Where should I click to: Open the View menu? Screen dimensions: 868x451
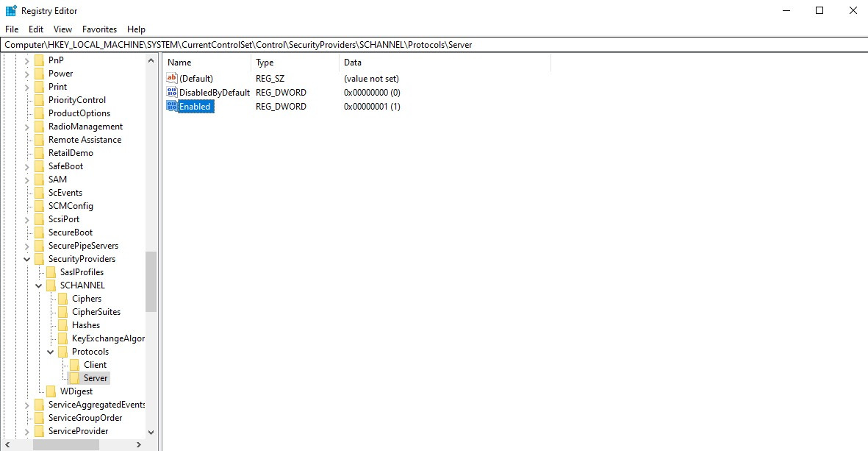62,29
